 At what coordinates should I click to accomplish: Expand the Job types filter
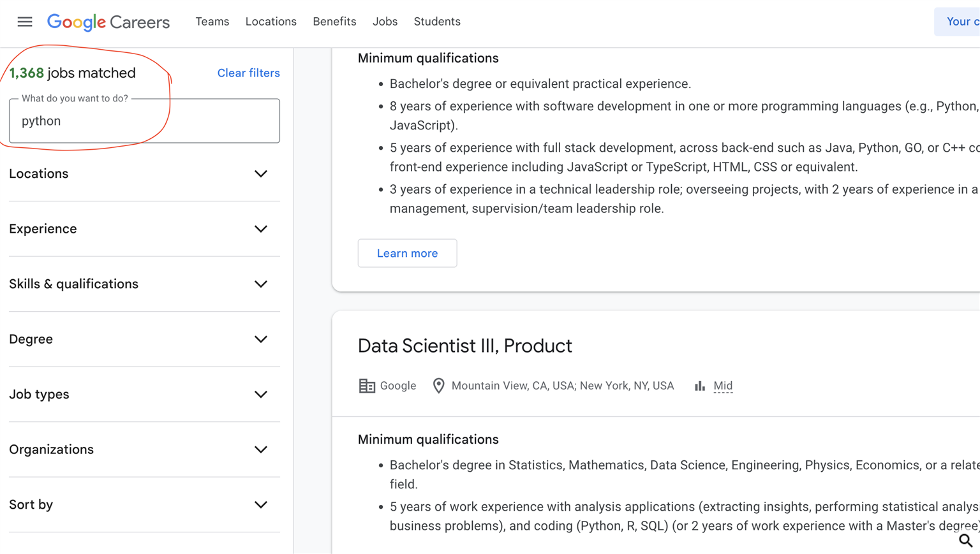(144, 395)
